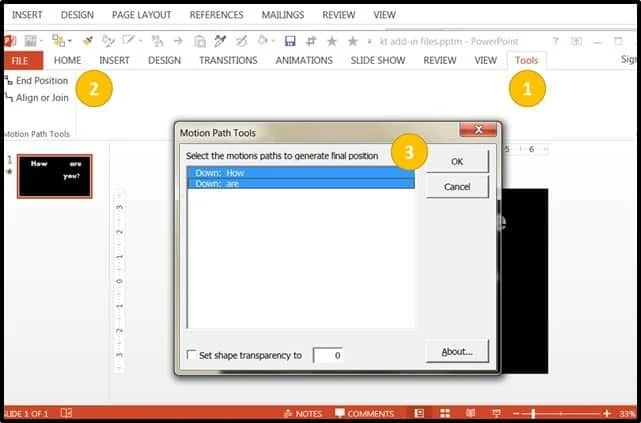The height and width of the screenshot is (423, 641).
Task: Cancel the Motion Path Tools dialog
Action: pos(457,187)
